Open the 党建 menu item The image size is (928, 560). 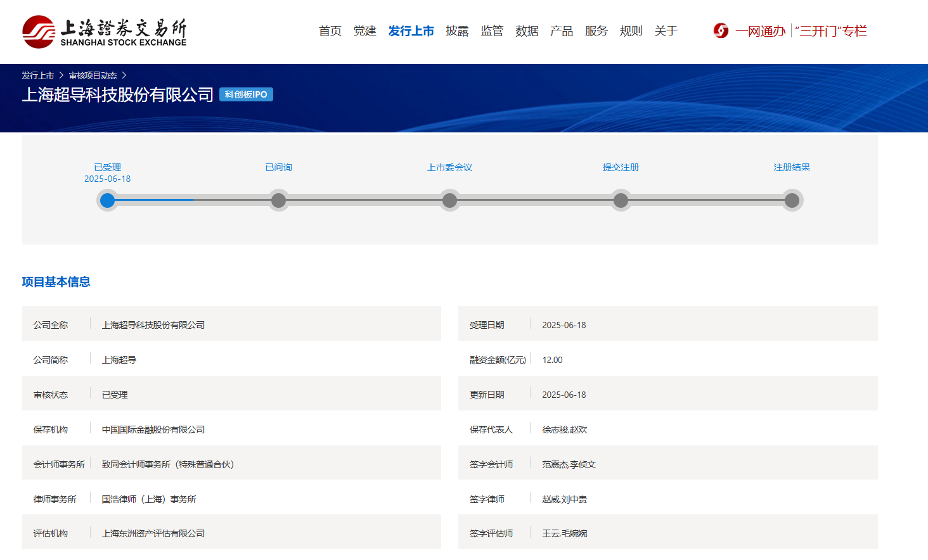pyautogui.click(x=365, y=31)
